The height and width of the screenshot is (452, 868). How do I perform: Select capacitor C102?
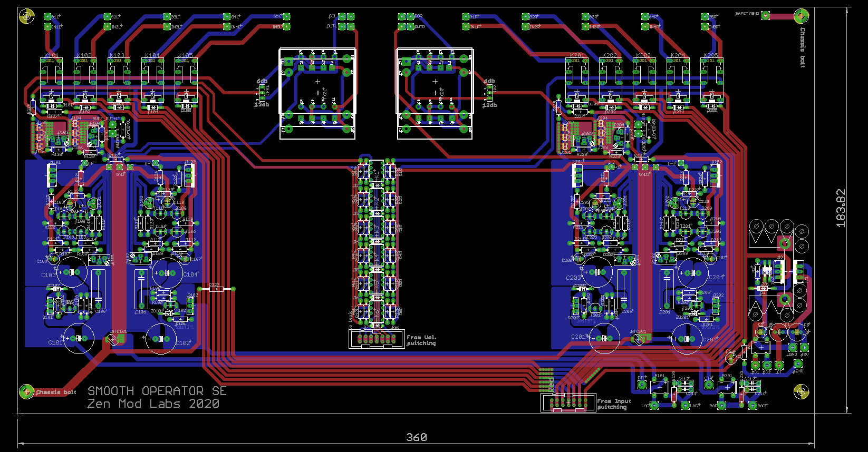tap(161, 339)
